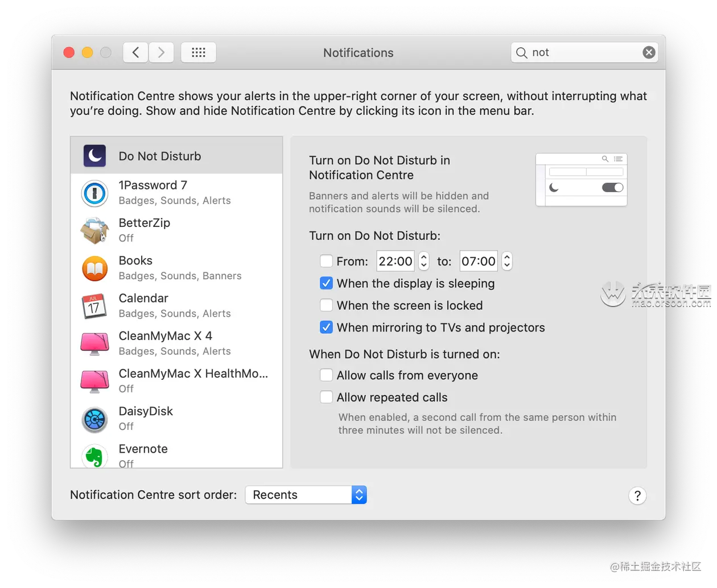Clear the search field text
The width and height of the screenshot is (717, 588).
click(x=649, y=52)
